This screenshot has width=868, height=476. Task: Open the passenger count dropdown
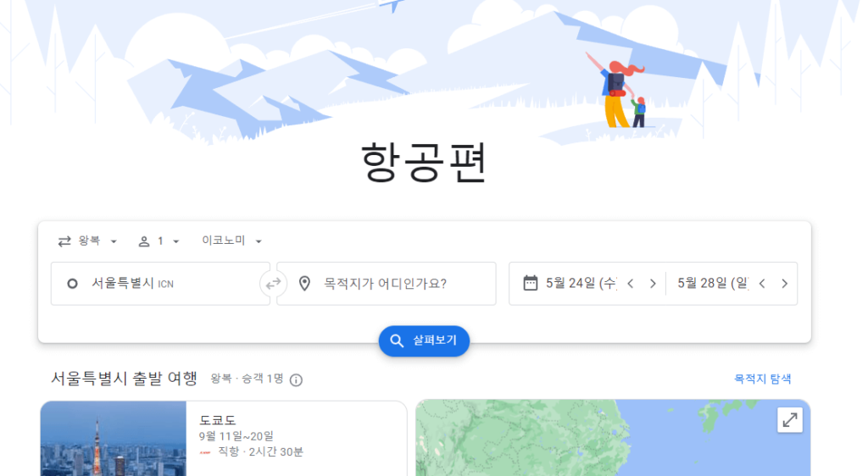click(x=159, y=241)
